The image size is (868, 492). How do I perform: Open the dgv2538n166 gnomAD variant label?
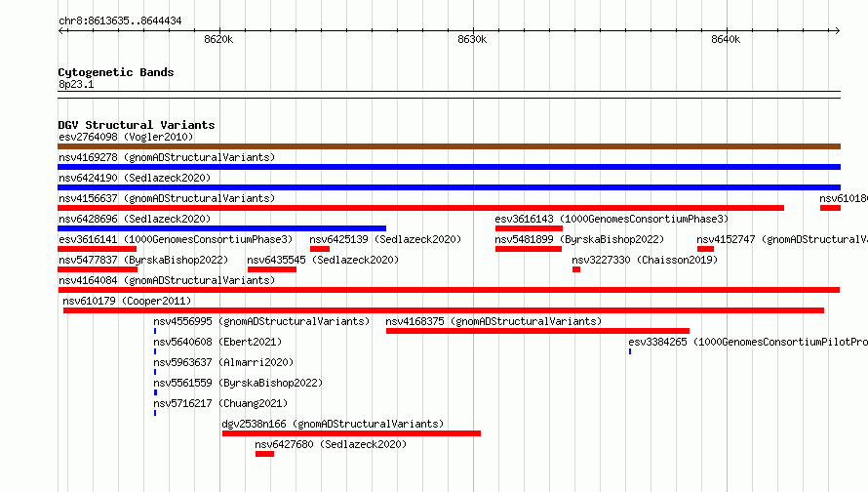point(333,424)
